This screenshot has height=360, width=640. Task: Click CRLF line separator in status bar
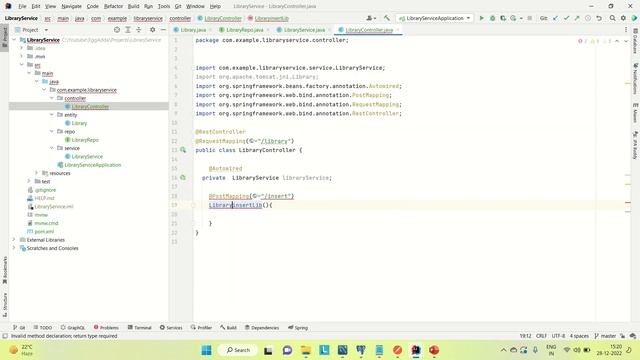coord(541,336)
